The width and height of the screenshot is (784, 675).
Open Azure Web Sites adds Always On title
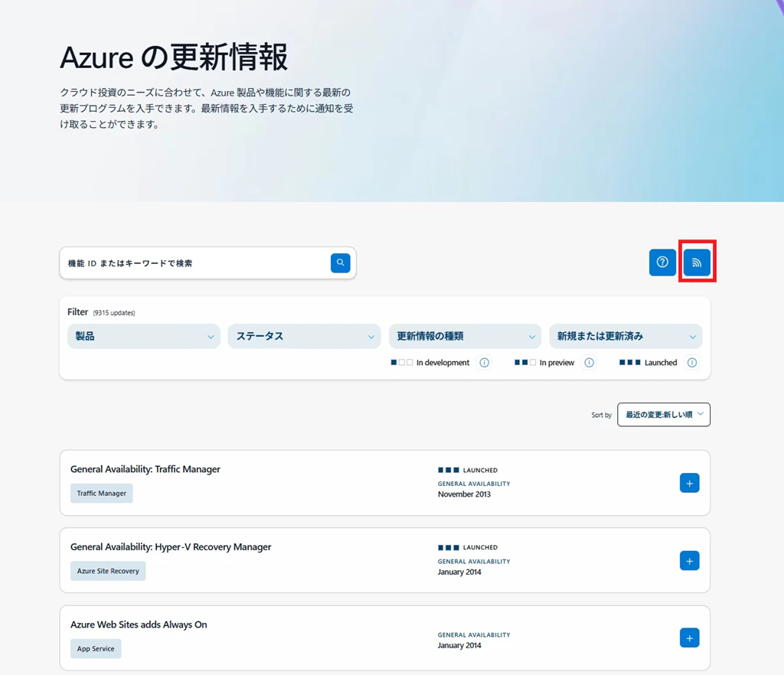pos(139,624)
